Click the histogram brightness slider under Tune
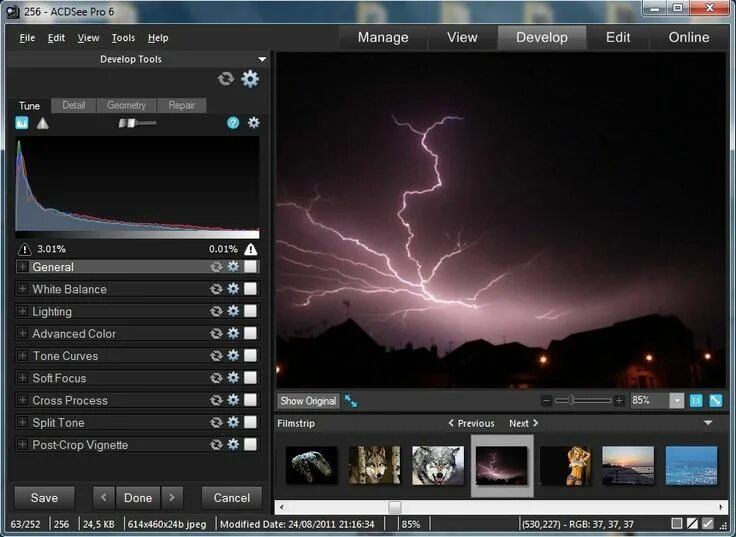Image resolution: width=736 pixels, height=537 pixels. pyautogui.click(x=137, y=123)
